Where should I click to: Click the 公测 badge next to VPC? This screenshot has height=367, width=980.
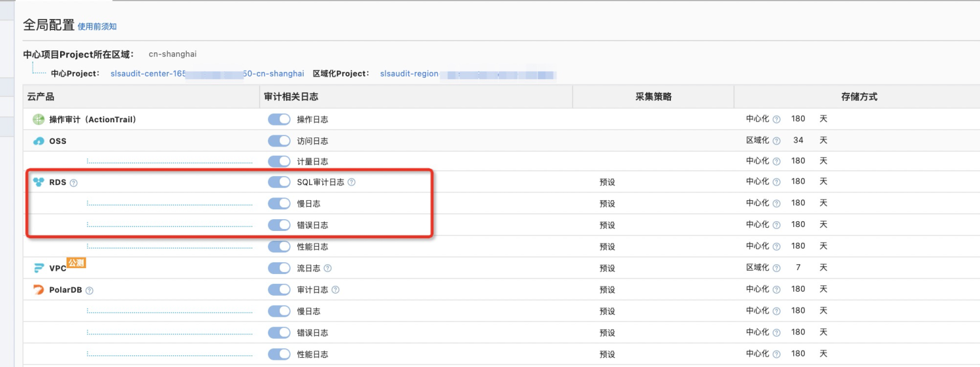[x=76, y=262]
